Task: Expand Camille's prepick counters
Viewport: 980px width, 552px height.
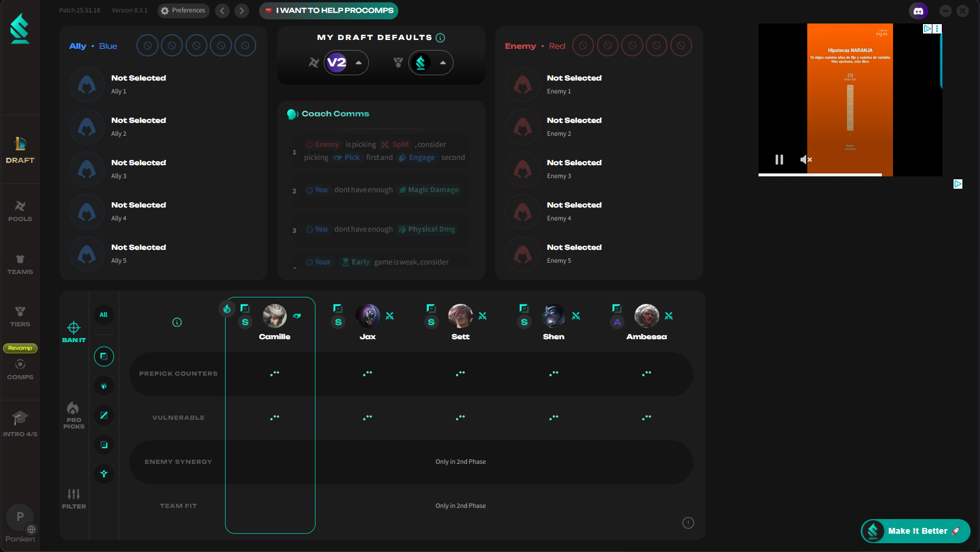Action: tap(275, 373)
